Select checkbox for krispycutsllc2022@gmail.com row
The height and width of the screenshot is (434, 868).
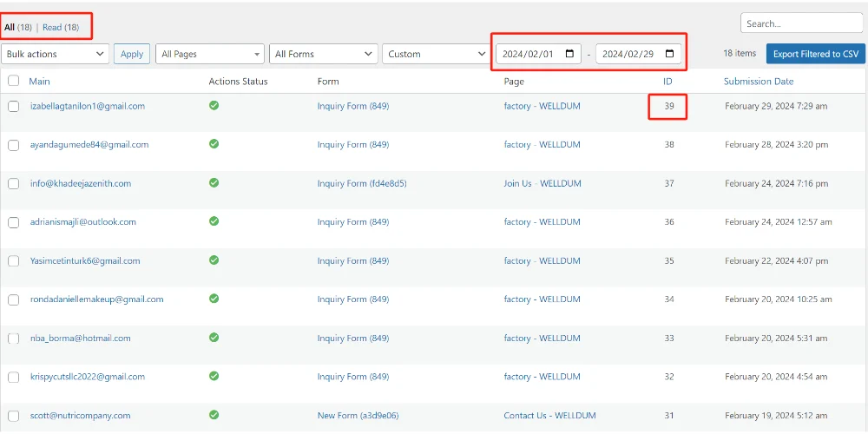pyautogui.click(x=13, y=378)
